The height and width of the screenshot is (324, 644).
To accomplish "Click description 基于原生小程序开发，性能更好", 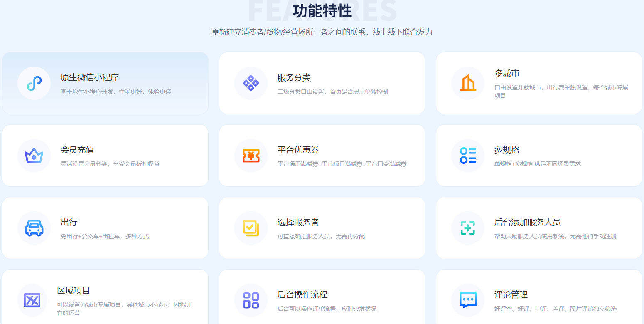I will 116,92.
